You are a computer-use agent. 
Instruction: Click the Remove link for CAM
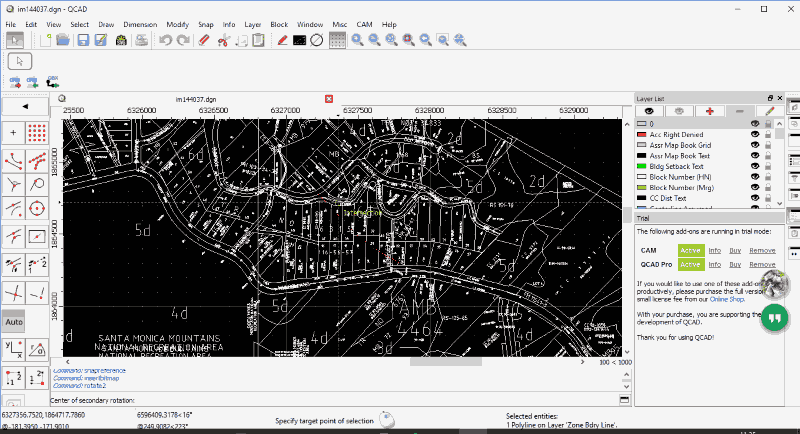point(762,250)
